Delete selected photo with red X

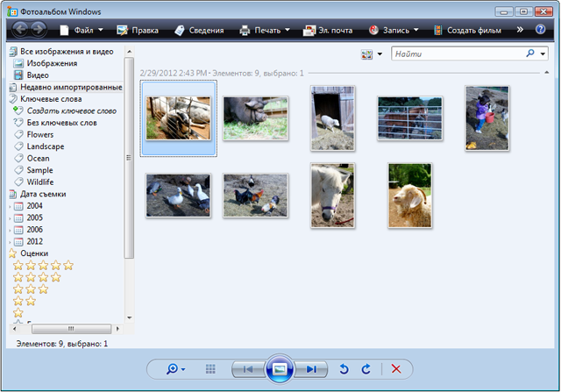396,370
